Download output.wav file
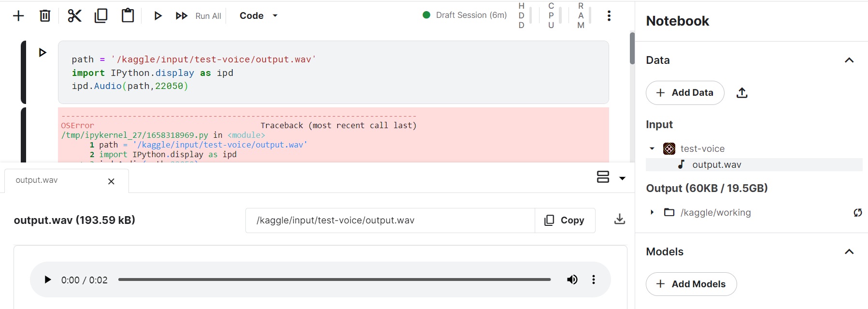Image resolution: width=868 pixels, height=309 pixels. [x=619, y=220]
